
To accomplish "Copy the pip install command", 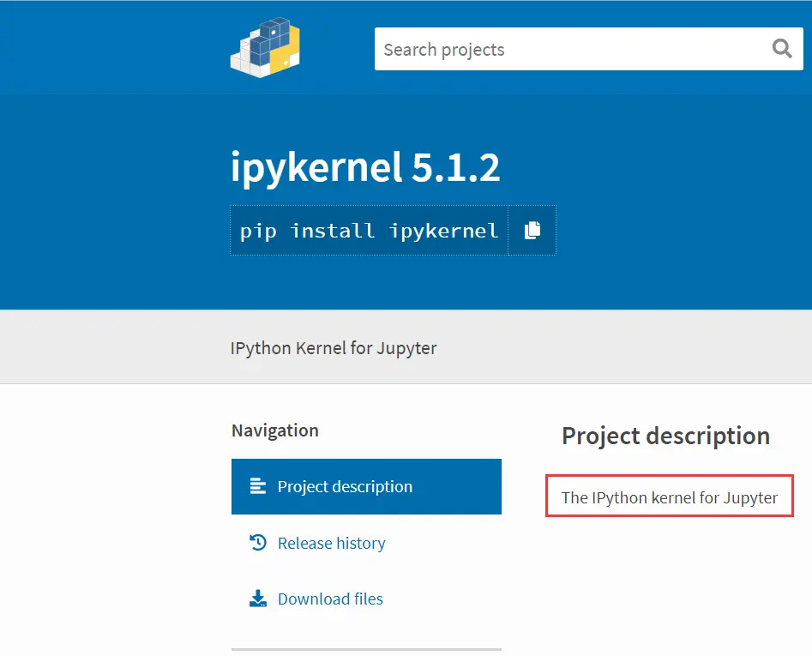I will [x=532, y=231].
